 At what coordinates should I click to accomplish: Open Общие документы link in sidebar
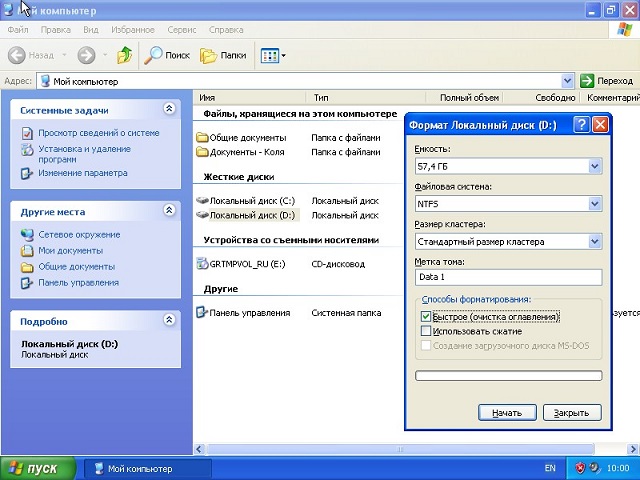(x=77, y=267)
